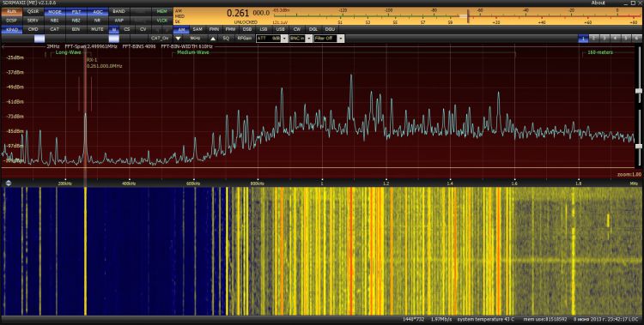Toggle the MUTE button

coord(97,29)
